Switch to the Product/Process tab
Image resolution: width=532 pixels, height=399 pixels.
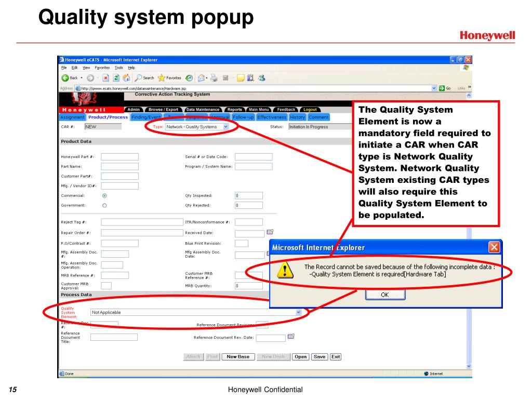click(108, 117)
